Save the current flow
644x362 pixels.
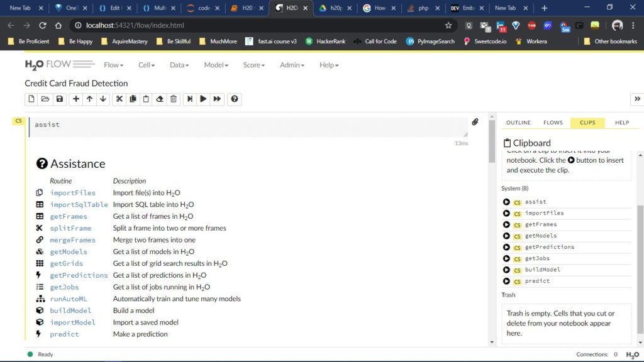(58, 99)
